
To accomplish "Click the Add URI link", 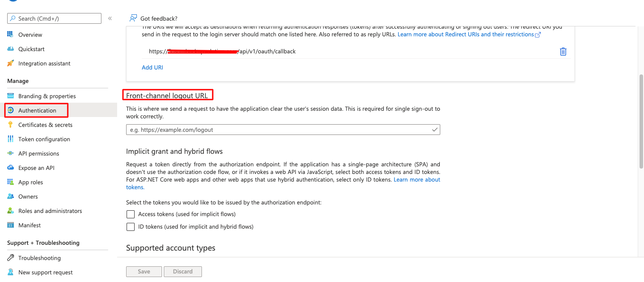I will [153, 68].
